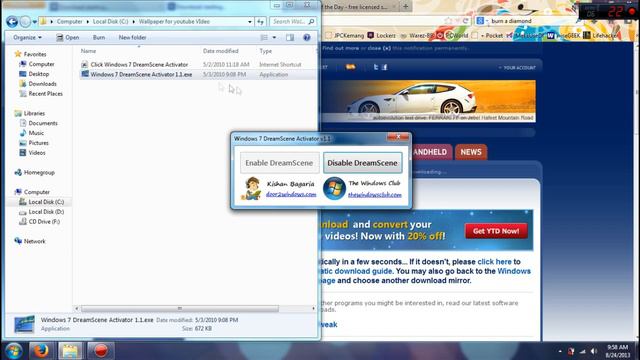Open the Lockerz bookmark
640x360 pixels.
pos(382,36)
